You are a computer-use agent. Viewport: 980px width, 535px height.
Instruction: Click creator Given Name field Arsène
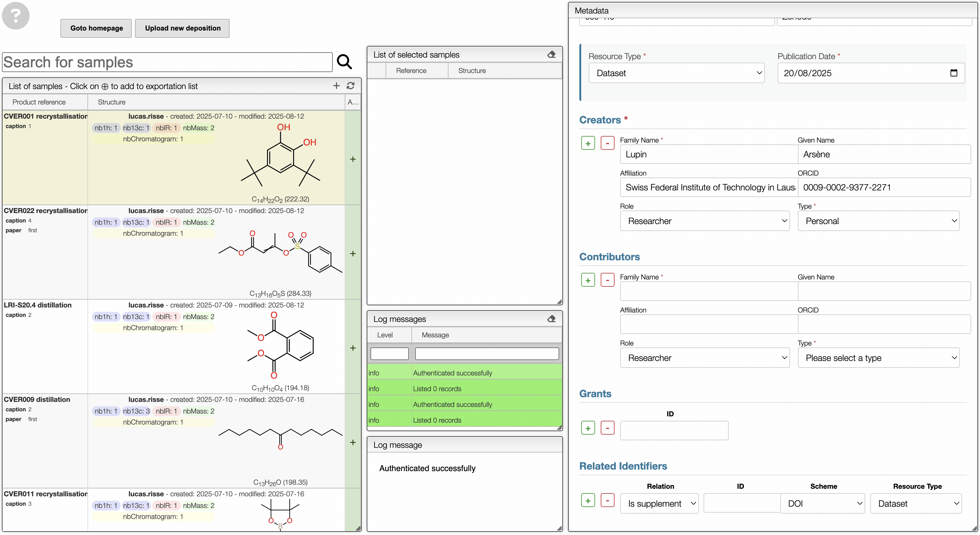(884, 154)
